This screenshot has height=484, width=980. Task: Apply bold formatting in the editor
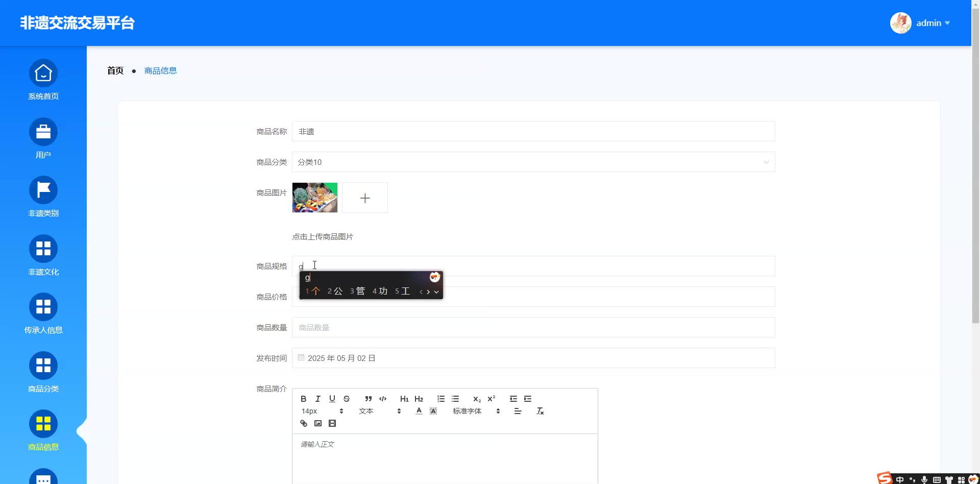click(x=304, y=399)
